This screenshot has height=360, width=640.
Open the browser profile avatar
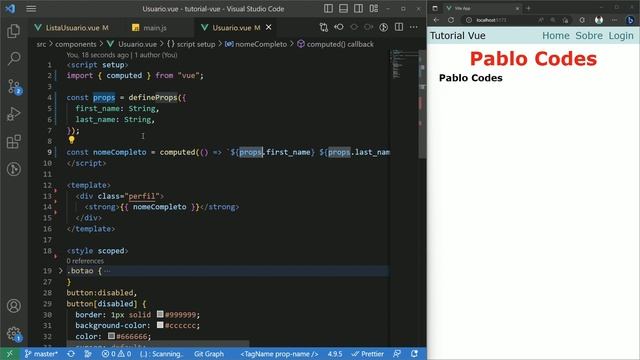pos(599,20)
